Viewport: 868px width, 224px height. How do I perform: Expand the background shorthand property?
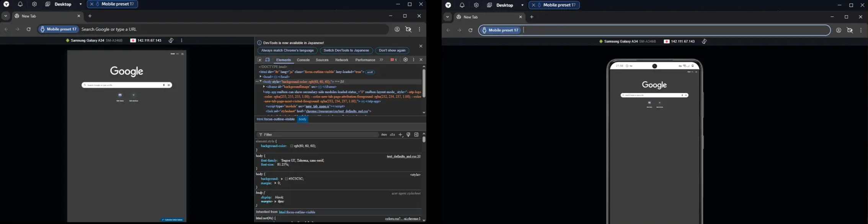click(282, 179)
